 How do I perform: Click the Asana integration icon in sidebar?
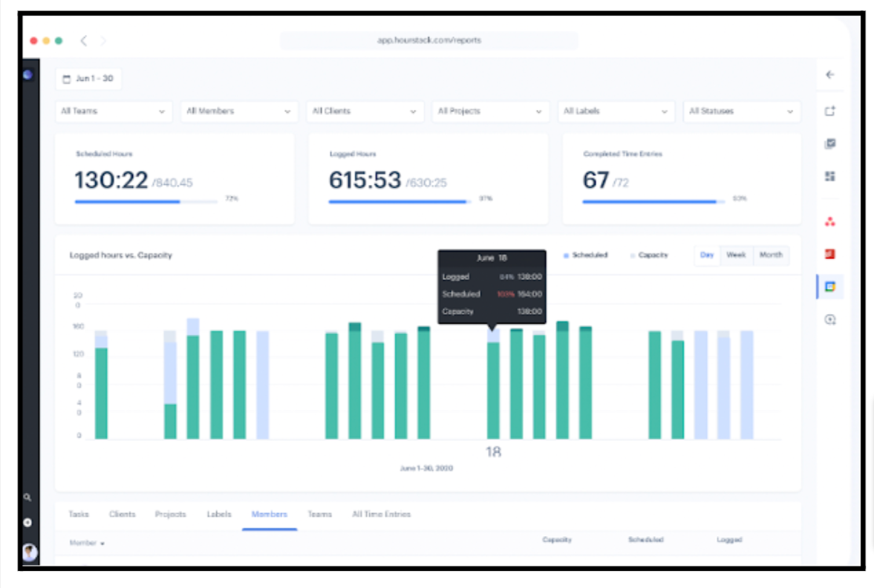829,220
